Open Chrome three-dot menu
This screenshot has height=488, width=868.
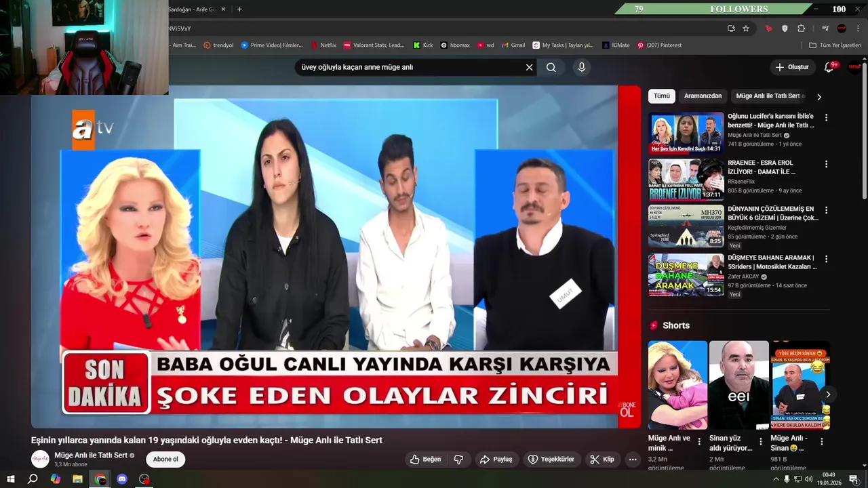tap(858, 28)
